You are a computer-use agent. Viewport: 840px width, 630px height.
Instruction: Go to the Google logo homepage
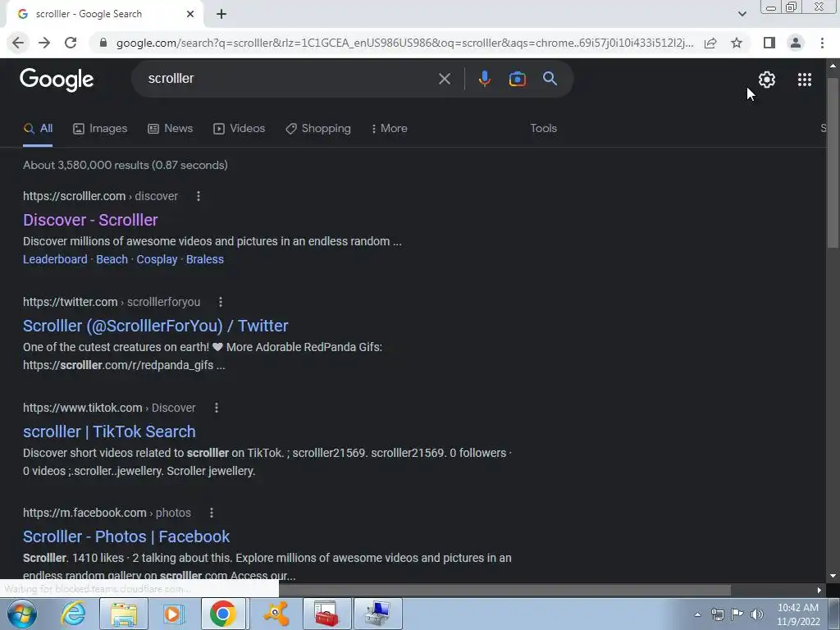coord(57,80)
